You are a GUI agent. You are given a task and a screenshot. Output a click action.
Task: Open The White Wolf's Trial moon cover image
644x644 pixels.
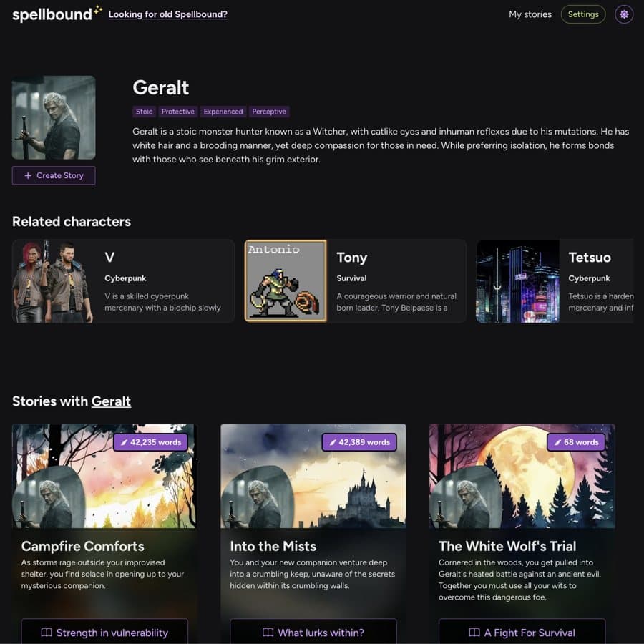(x=522, y=476)
